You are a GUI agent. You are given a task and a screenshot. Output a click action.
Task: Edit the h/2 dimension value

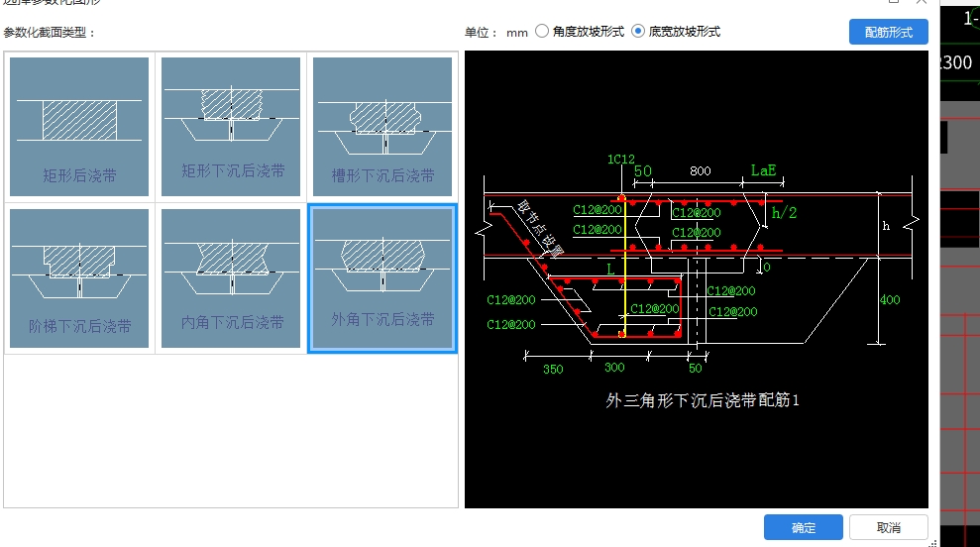tap(785, 212)
